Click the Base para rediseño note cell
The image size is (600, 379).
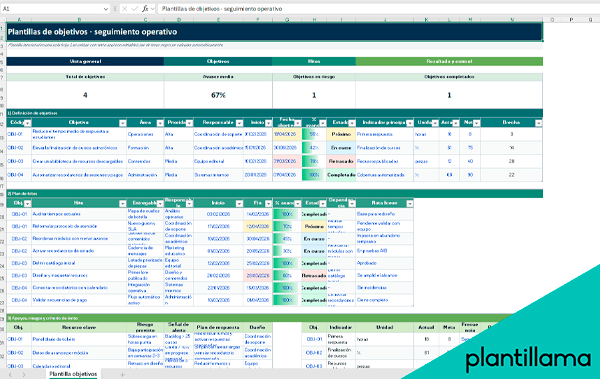tap(385, 214)
